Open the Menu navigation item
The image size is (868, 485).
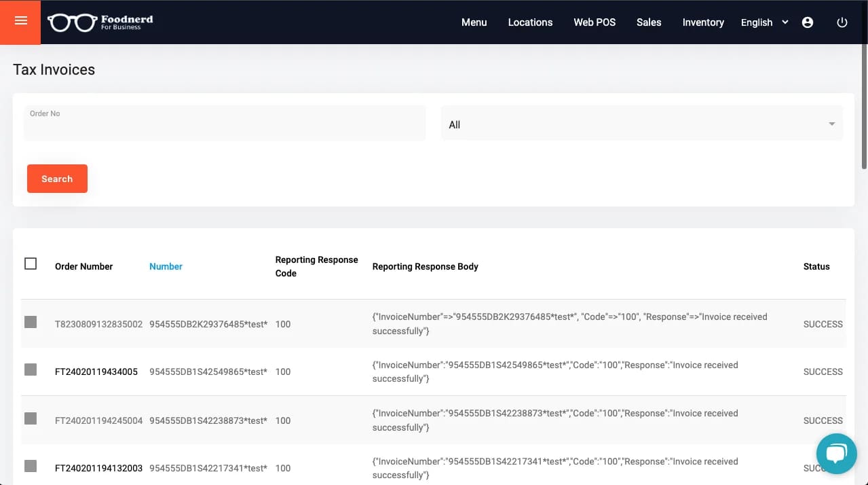(474, 22)
